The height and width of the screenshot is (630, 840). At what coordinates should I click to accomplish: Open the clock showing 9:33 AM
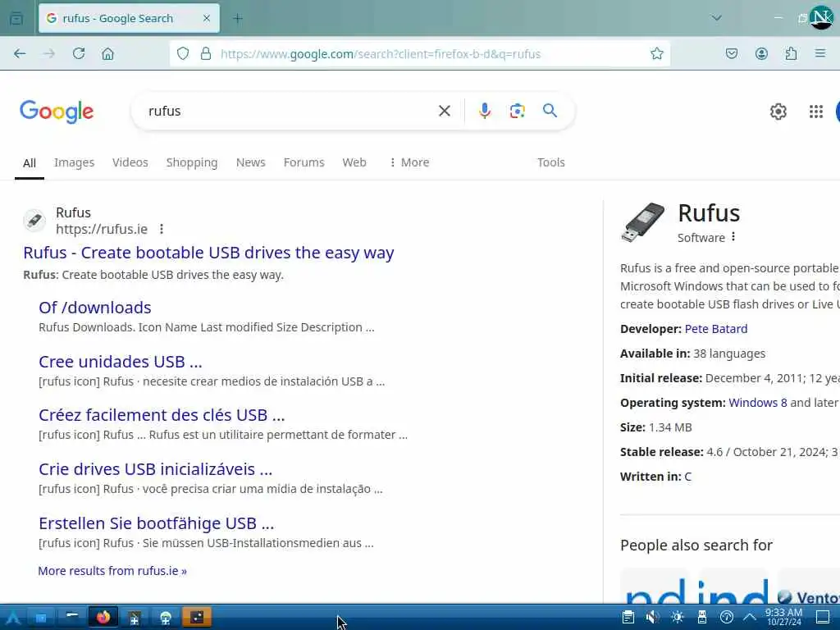[783, 617]
